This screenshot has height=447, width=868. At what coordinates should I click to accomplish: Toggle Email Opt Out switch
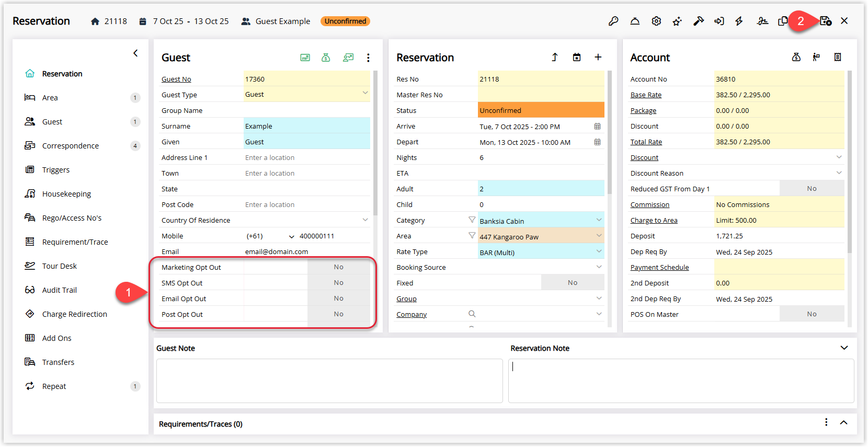point(339,299)
